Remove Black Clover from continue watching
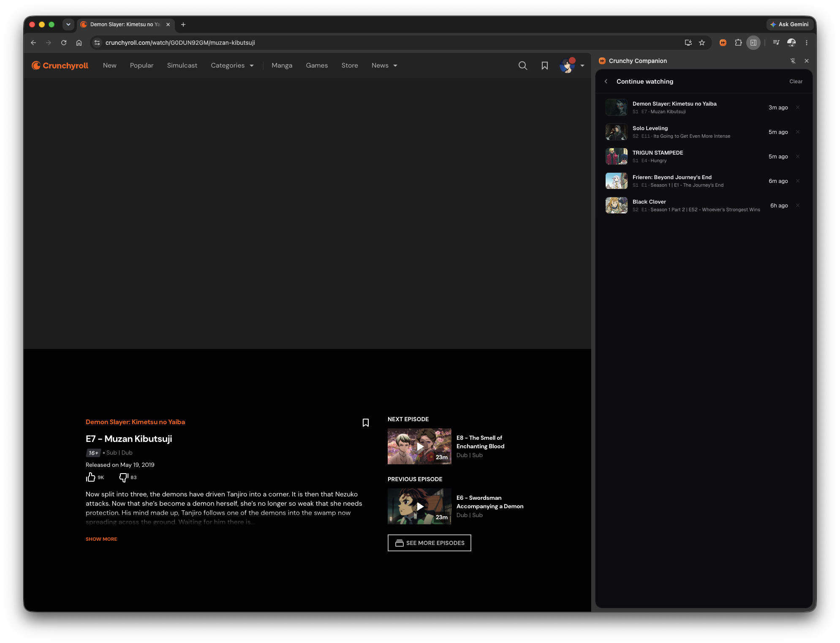 798,205
